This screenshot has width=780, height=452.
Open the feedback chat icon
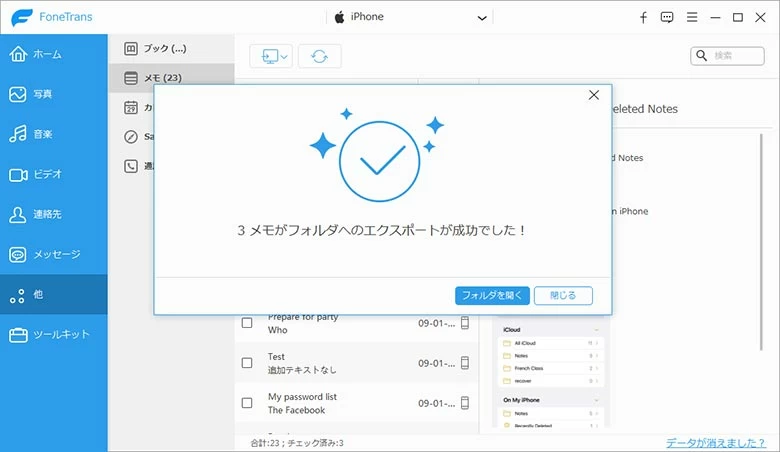[x=667, y=17]
